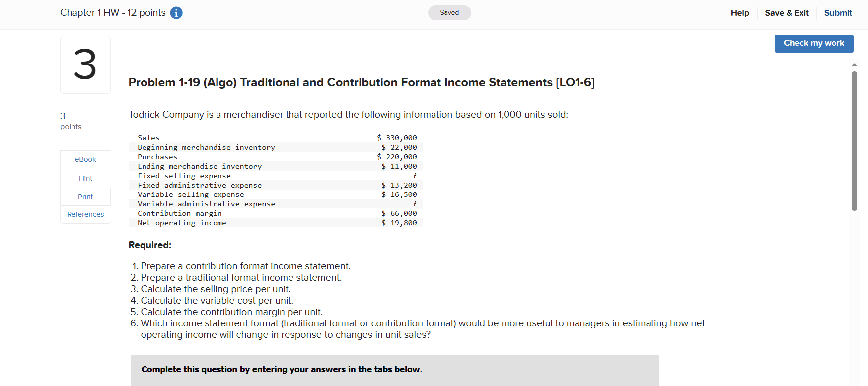Open the Help page
This screenshot has width=868, height=386.
coord(740,13)
